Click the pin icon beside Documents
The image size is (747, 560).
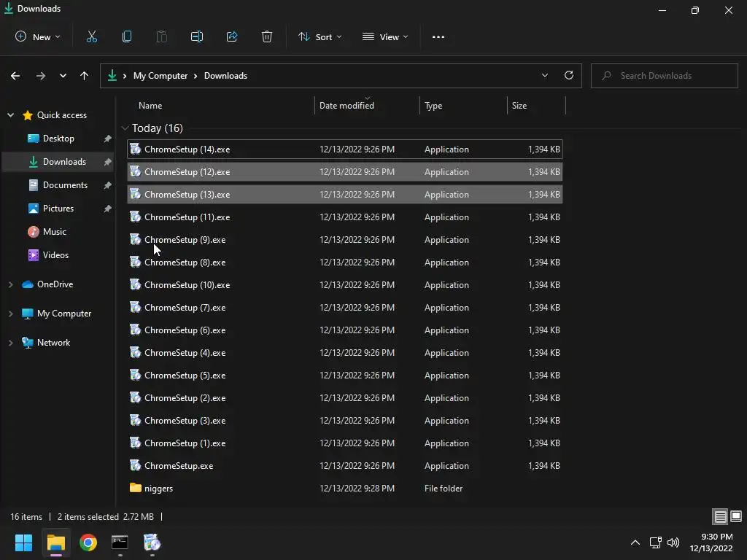[108, 185]
